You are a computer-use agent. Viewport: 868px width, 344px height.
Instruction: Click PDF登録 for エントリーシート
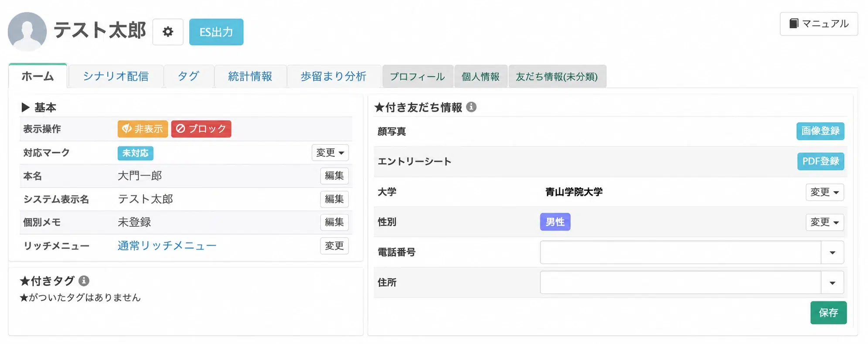(x=820, y=161)
